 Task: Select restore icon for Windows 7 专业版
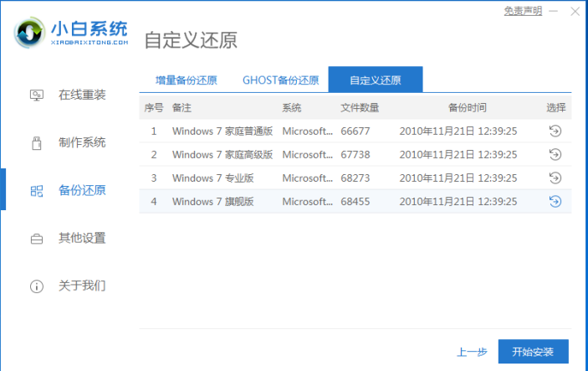point(555,178)
